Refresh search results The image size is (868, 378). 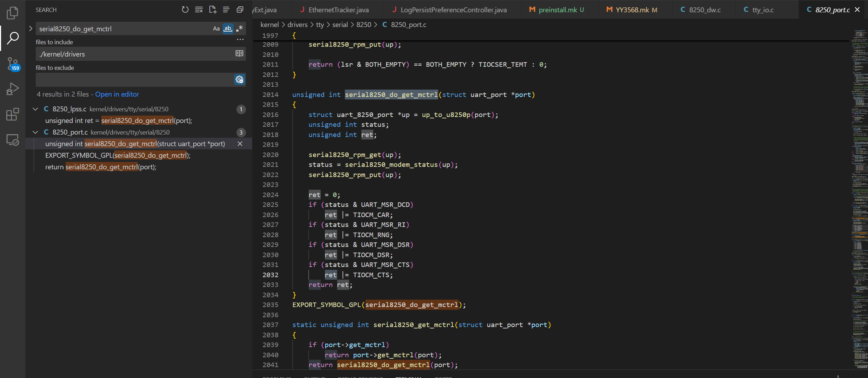[x=185, y=10]
